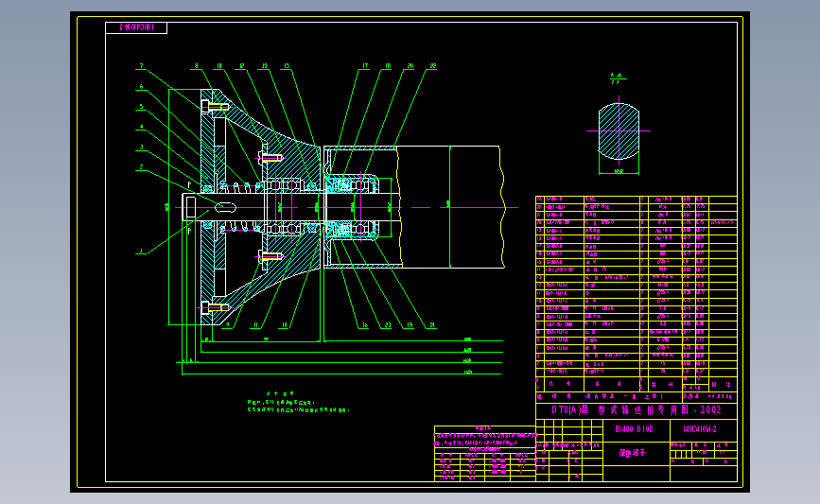Viewport: 820px width, 504px height.
Task: Click callout number 20
Action: click(410, 66)
